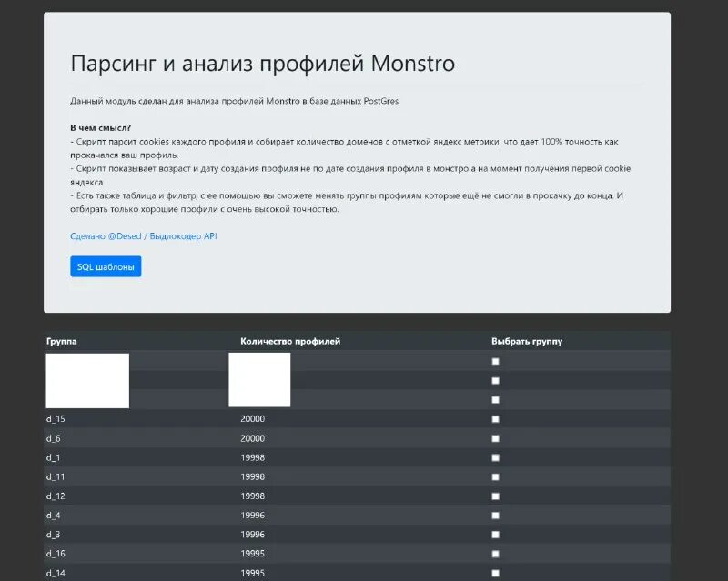Viewport: 728px width, 581px height.
Task: Select the d_16 group name cell
Action: coord(56,554)
